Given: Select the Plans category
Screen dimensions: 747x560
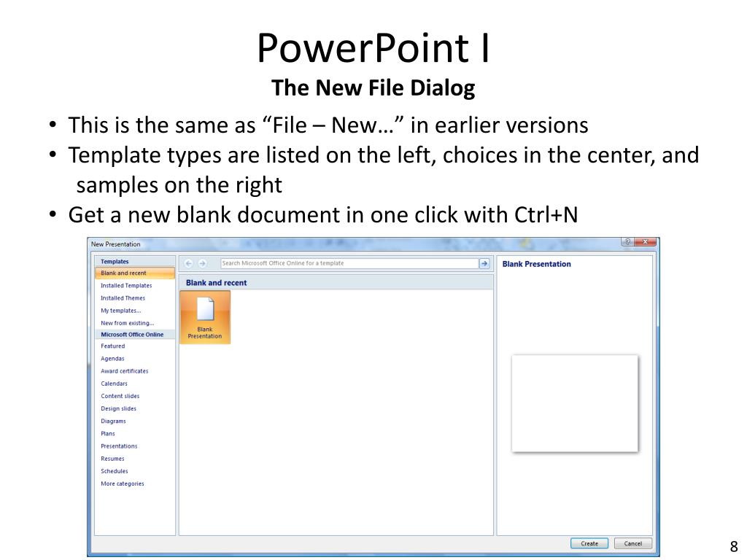Looking at the screenshot, I should [108, 434].
